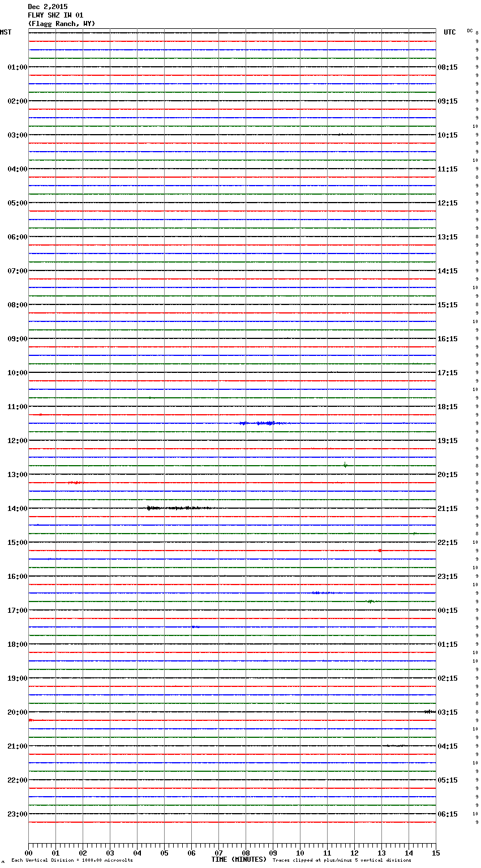Select the 11:00 MST time label

point(18,407)
